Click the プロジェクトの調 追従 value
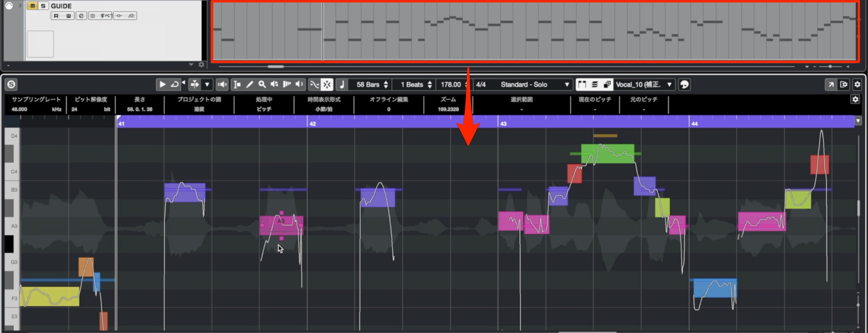 coord(199,109)
